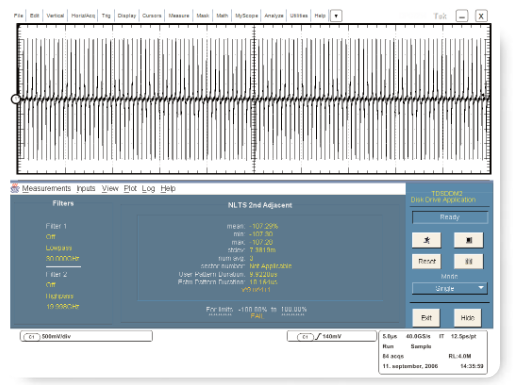The width and height of the screenshot is (513, 385).
Task: Click the Ready status field
Action: (450, 217)
